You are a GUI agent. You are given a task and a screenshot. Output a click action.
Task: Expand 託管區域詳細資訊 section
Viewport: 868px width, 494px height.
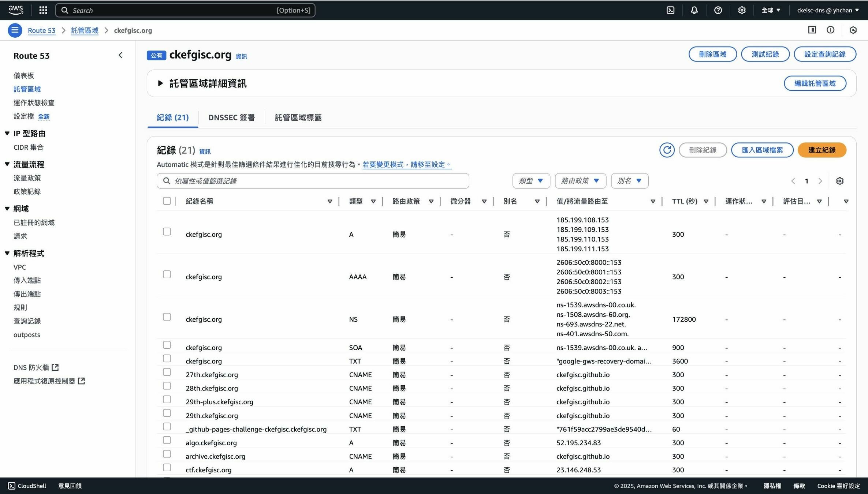(x=160, y=83)
